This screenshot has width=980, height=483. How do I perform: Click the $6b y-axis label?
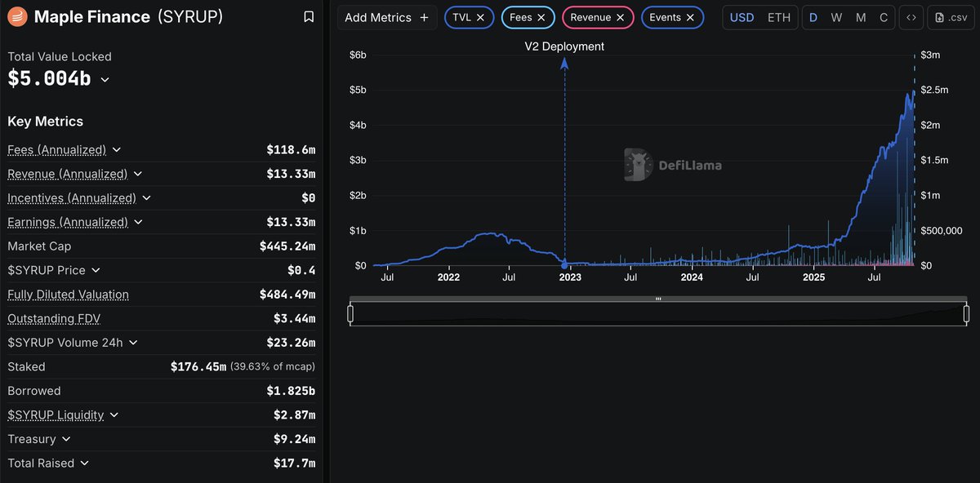(x=359, y=55)
